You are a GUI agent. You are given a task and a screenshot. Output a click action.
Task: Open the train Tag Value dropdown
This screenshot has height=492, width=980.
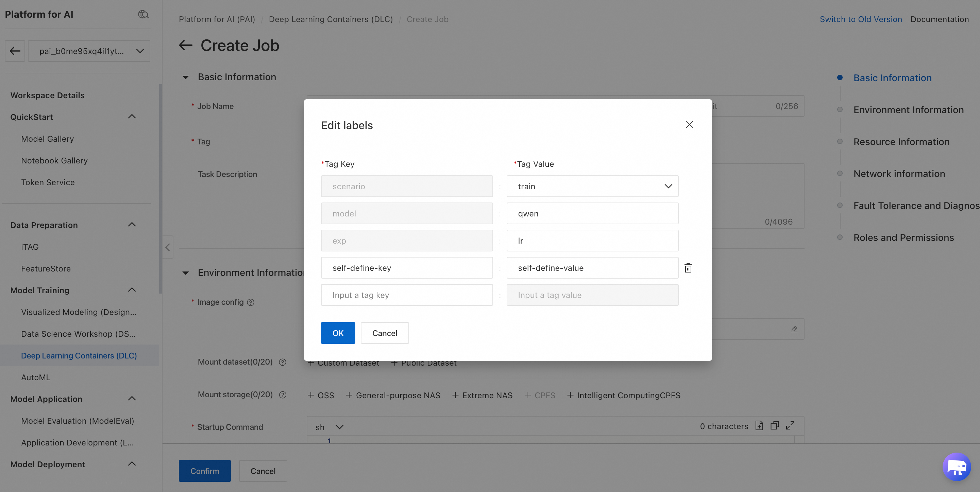click(592, 186)
